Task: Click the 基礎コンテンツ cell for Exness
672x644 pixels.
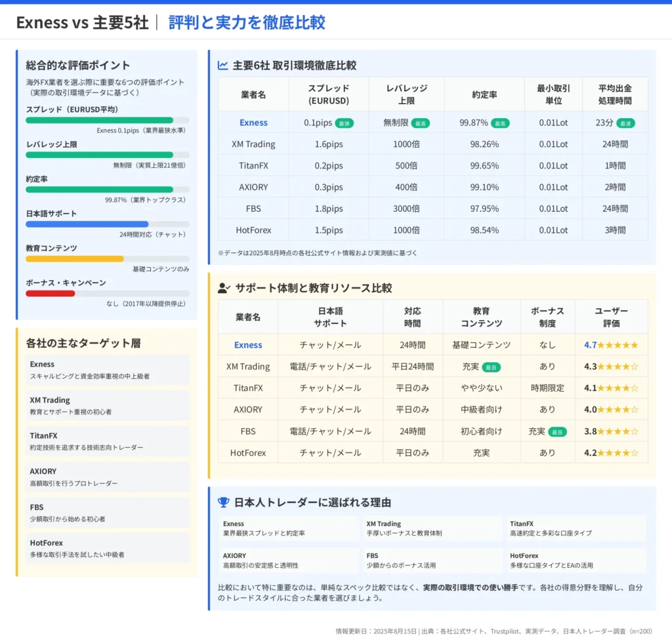Action: tap(481, 345)
